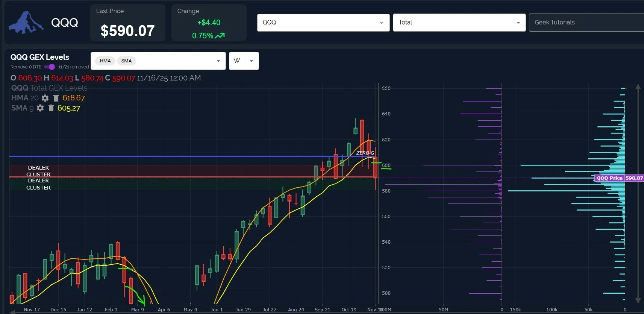Click the low value 580.74
Viewport: 644px width, 314px height.
point(92,78)
